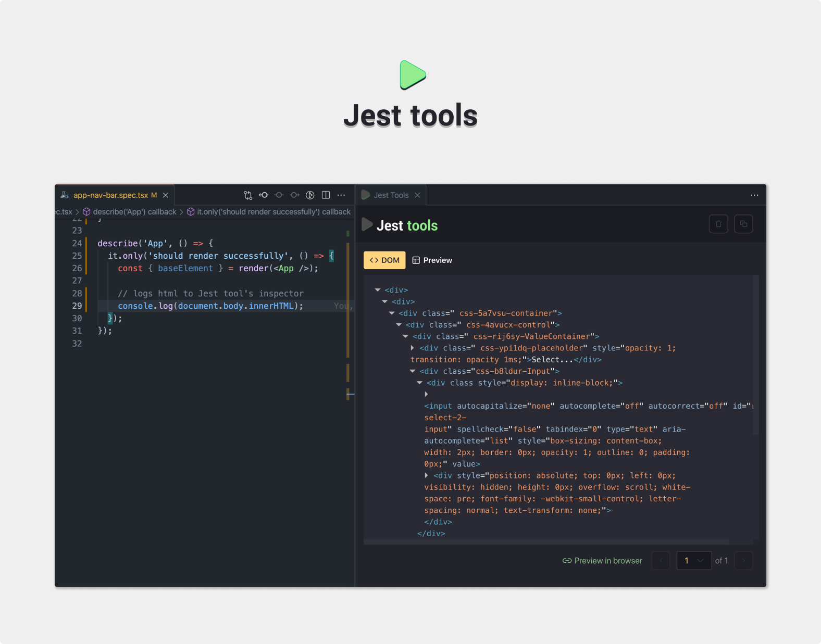The height and width of the screenshot is (644, 821).
Task: Click the DOM tree vertical scrollbar
Action: (756, 355)
